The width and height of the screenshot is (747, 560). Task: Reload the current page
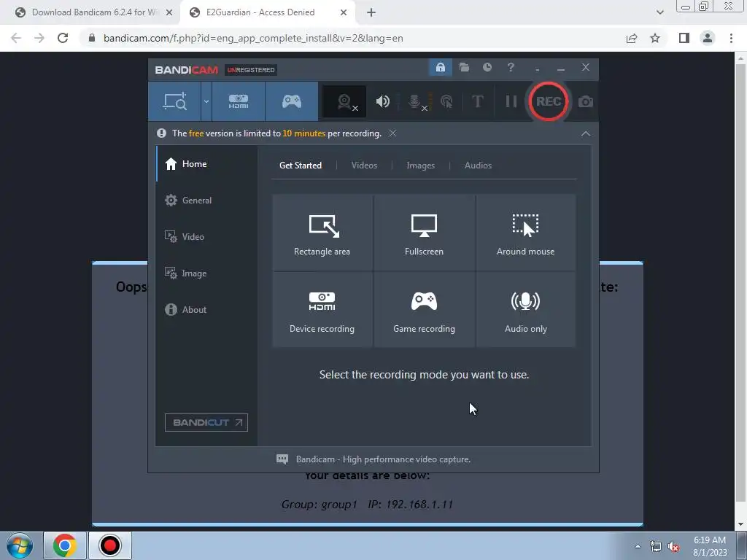[x=63, y=38]
